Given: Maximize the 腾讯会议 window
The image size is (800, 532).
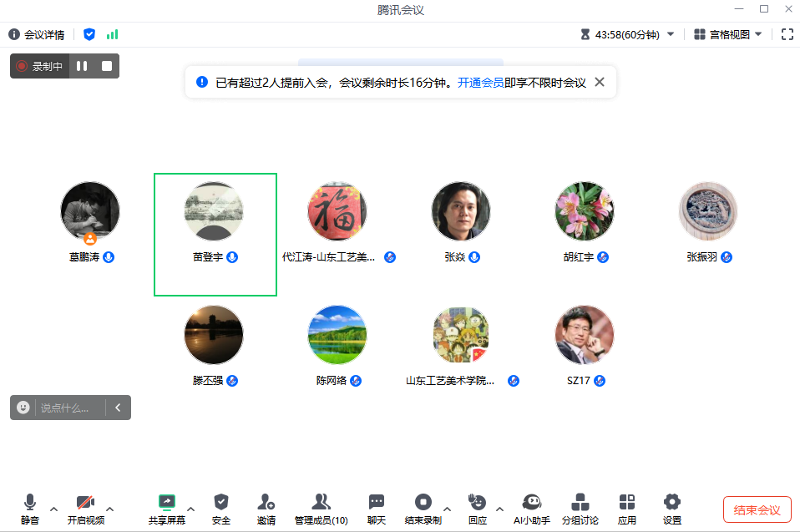Looking at the screenshot, I should (764, 8).
